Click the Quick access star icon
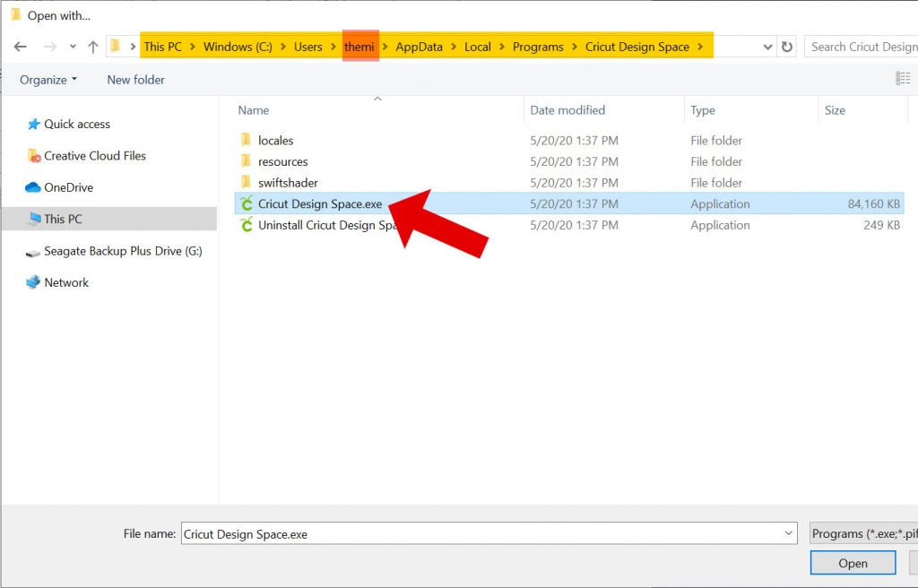Screen dimensions: 918x588 point(33,125)
